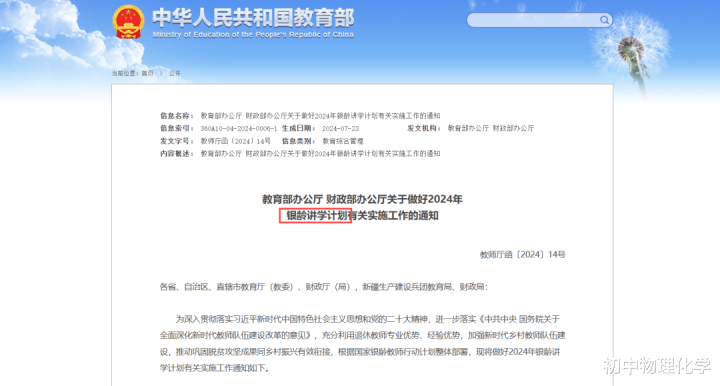Click the 信息索引 label
The image size is (720, 386).
(176, 129)
